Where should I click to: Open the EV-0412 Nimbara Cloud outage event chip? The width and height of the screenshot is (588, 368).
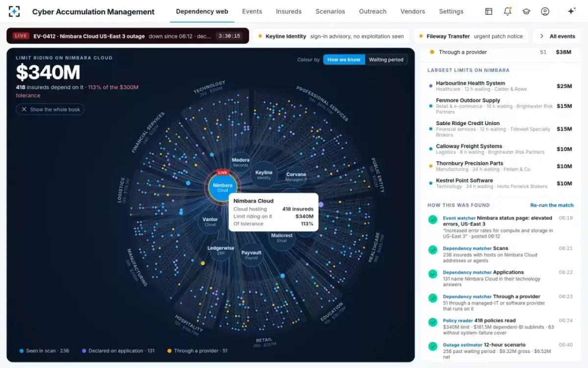click(128, 36)
